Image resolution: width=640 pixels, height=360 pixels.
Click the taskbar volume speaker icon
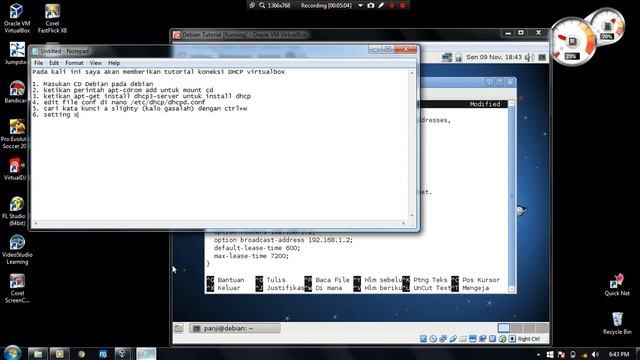click(595, 354)
